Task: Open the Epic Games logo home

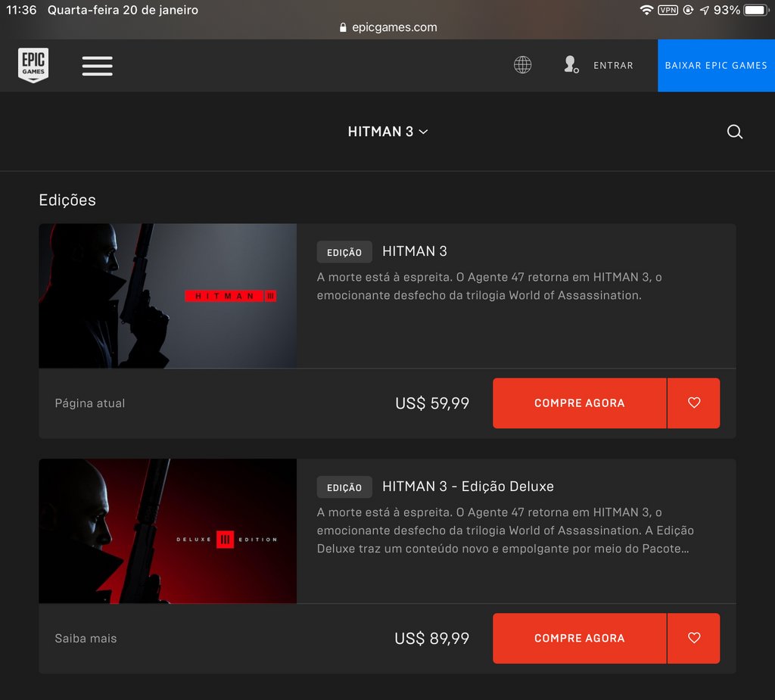Action: (x=33, y=65)
